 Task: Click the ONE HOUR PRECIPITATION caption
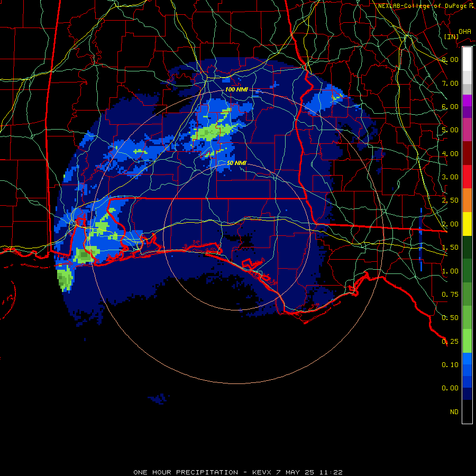(186, 472)
